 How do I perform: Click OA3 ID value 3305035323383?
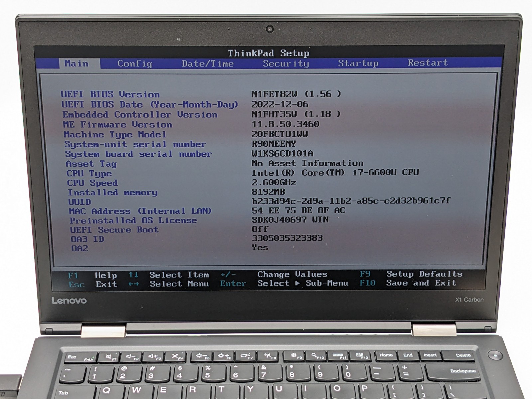pyautogui.click(x=287, y=238)
